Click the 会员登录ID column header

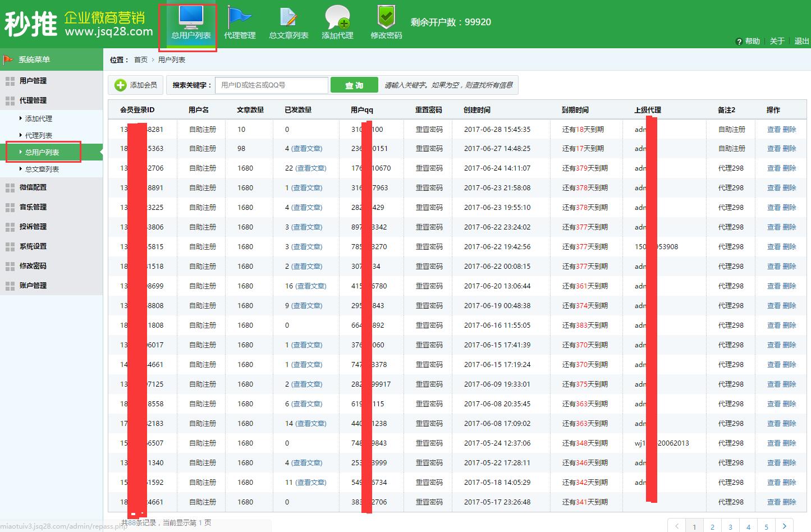(137, 110)
